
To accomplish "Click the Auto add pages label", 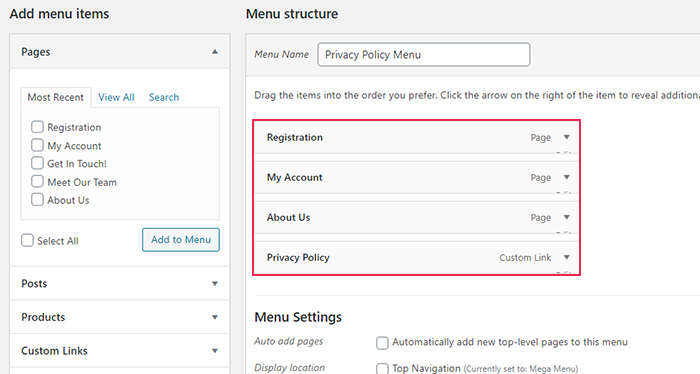I will (x=288, y=341).
